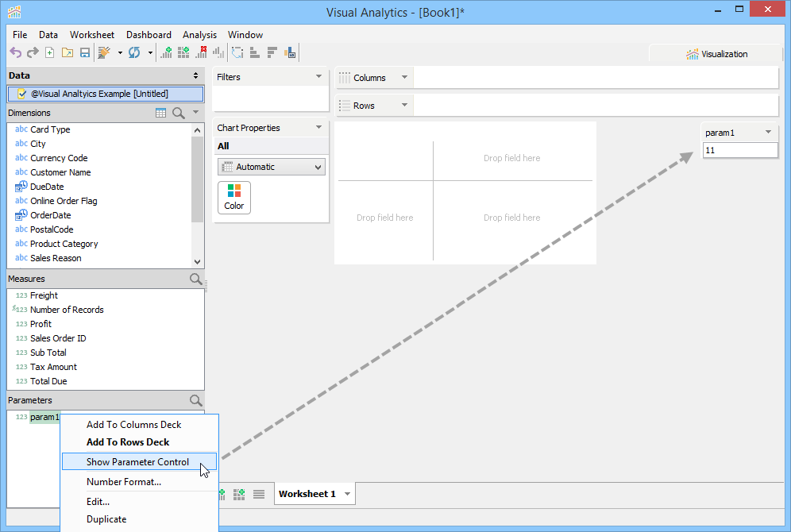Screen dimensions: 791x532
Task: Select the Profit measure
Action: coord(41,324)
